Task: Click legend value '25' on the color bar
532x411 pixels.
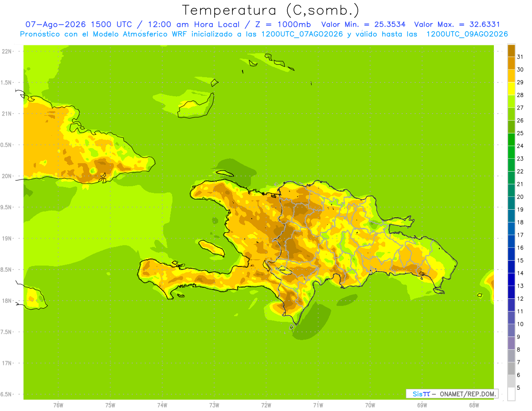Action: [520, 133]
